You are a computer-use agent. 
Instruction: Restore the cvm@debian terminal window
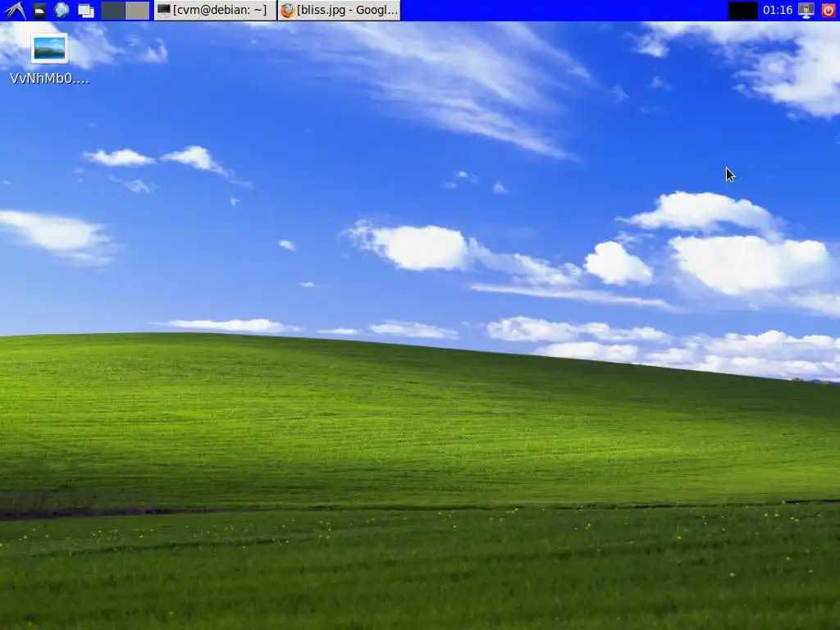pyautogui.click(x=216, y=10)
